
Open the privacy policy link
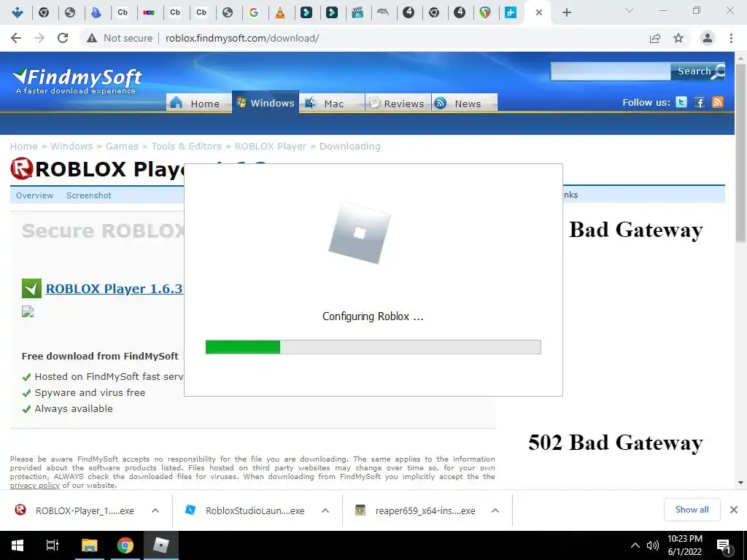35,485
